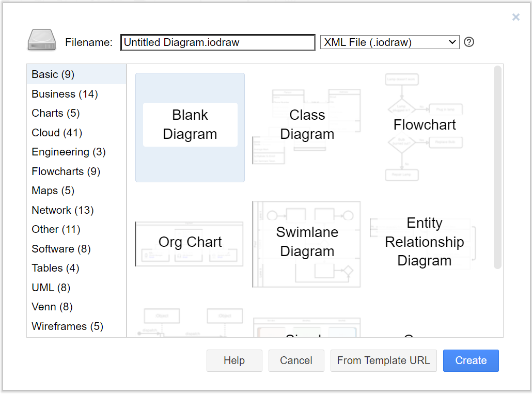Select the Org Chart template
Screen dimensions: 532x394
pos(190,242)
